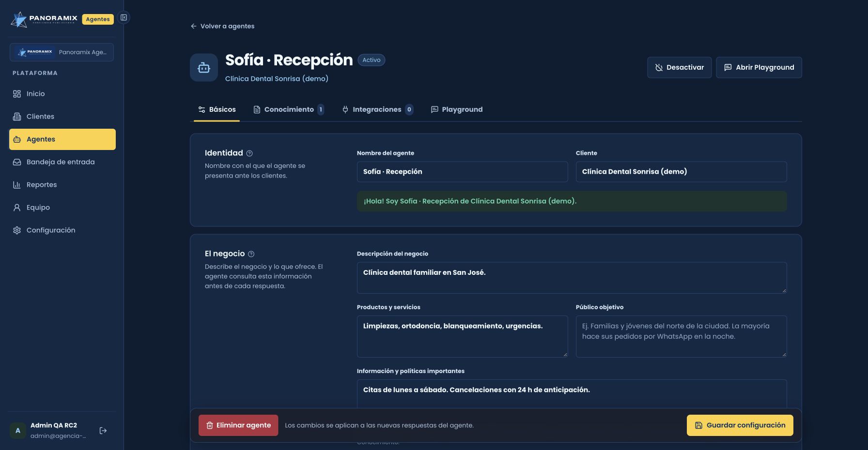Select Agentes in the sidebar

(62, 139)
